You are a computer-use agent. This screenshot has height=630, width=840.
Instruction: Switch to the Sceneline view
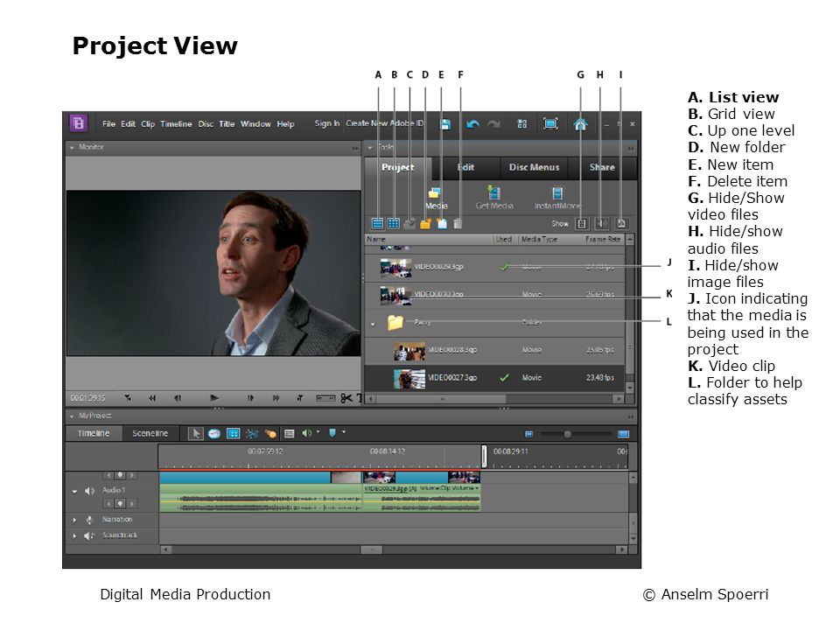point(150,433)
